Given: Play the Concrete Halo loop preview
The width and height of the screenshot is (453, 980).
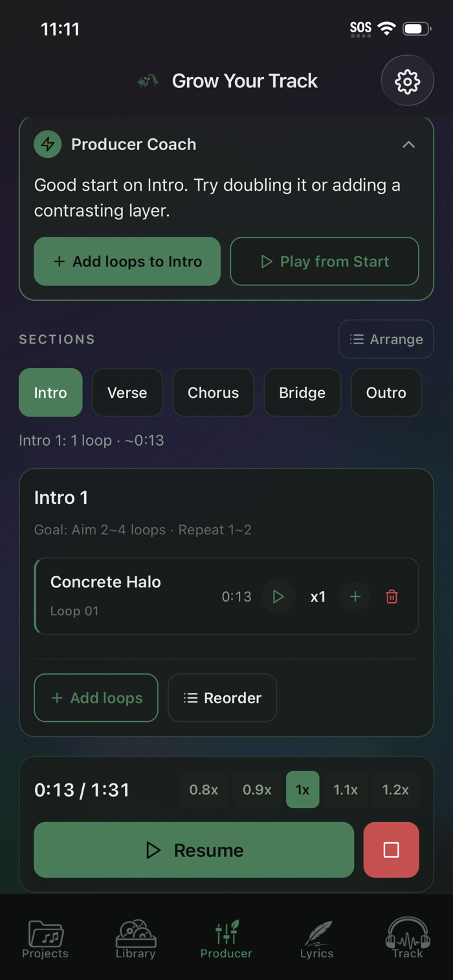Looking at the screenshot, I should pyautogui.click(x=278, y=596).
